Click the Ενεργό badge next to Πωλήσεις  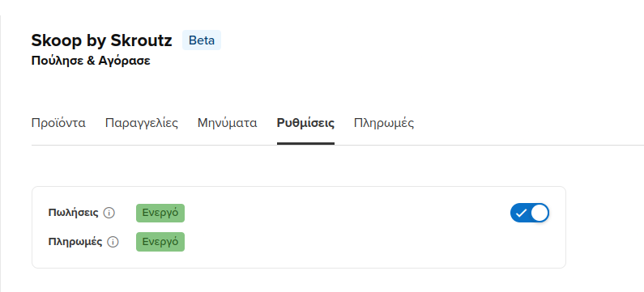tap(160, 213)
